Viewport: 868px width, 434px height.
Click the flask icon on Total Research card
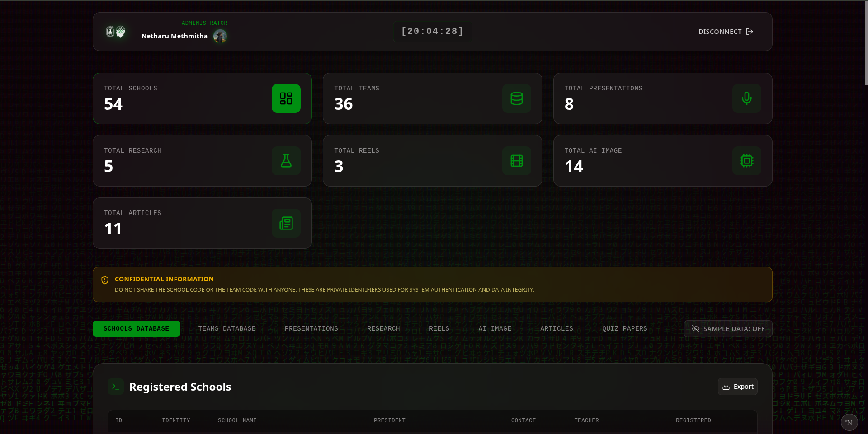coord(286,161)
